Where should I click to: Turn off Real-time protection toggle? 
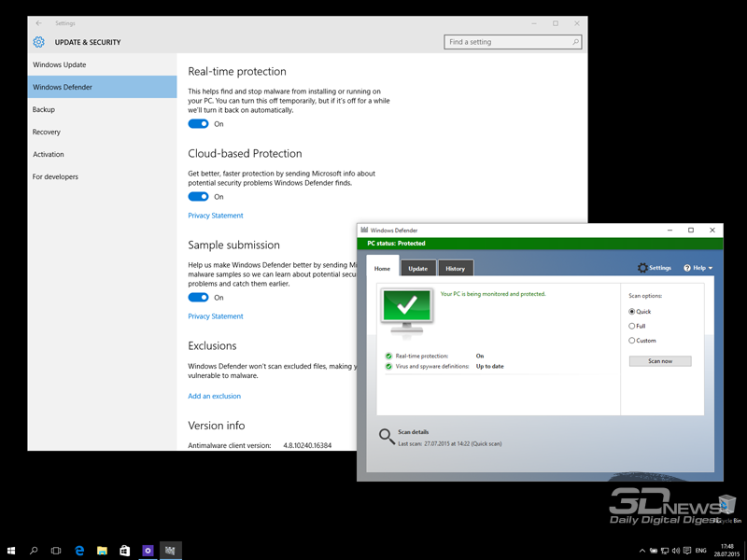198,124
